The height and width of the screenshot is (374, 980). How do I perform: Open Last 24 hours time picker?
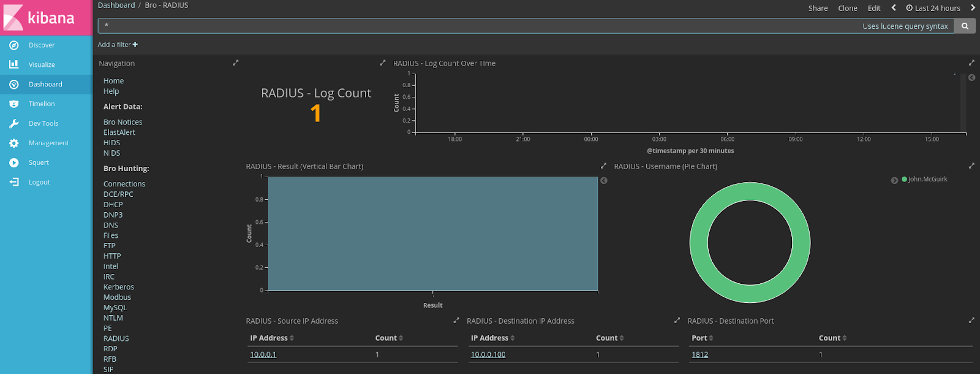933,8
